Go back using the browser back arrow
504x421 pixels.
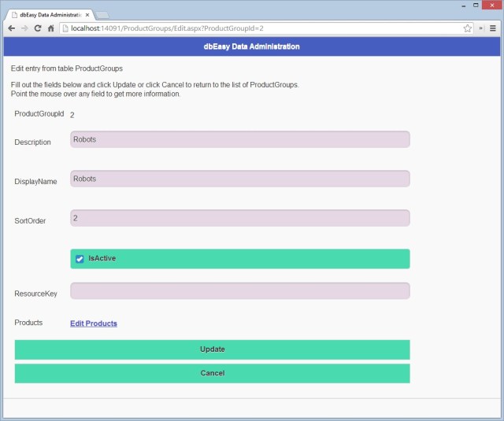click(12, 28)
